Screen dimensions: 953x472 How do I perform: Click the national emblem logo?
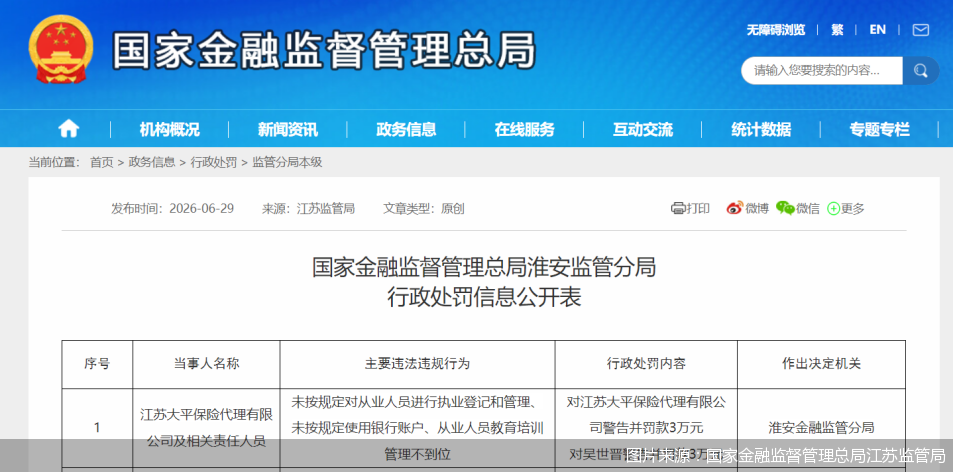[x=61, y=49]
